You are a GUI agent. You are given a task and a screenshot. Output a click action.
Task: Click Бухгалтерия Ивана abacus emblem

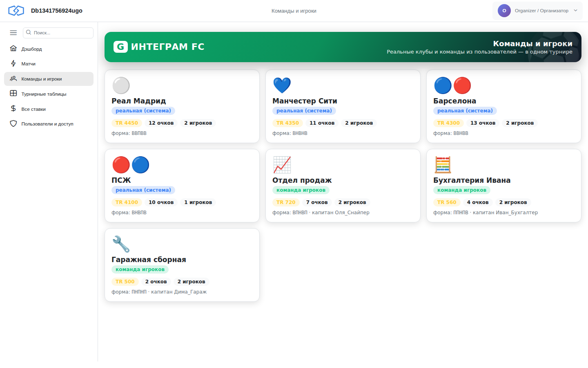[x=443, y=165]
